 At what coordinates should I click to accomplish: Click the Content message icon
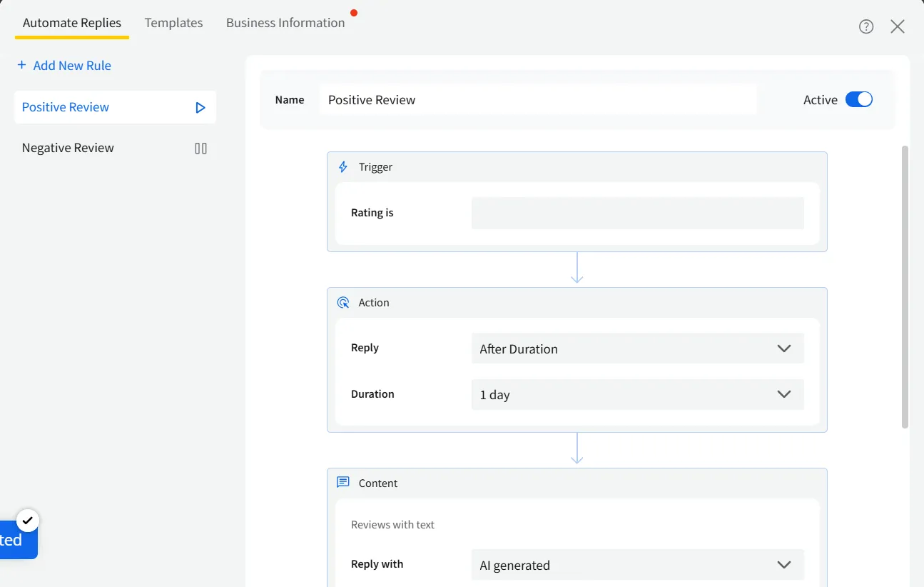[x=343, y=483]
